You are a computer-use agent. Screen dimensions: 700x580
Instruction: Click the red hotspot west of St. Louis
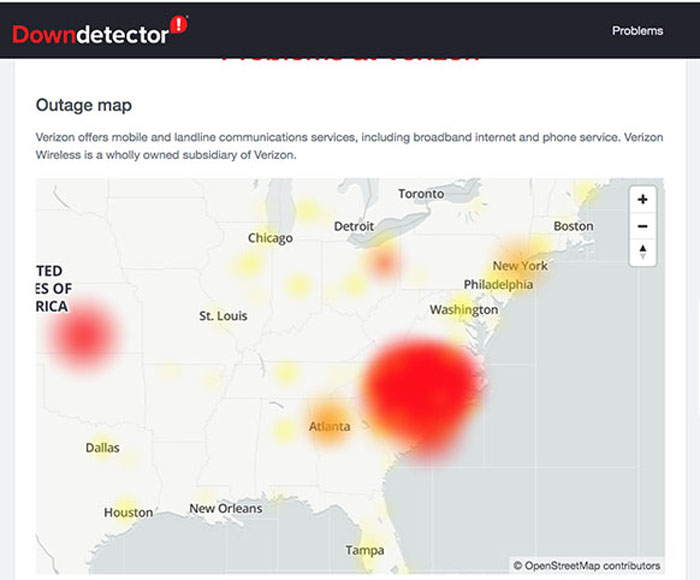[x=80, y=335]
